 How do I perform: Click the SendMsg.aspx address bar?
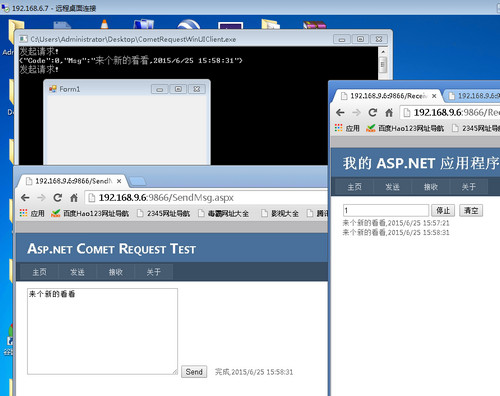tap(207, 198)
